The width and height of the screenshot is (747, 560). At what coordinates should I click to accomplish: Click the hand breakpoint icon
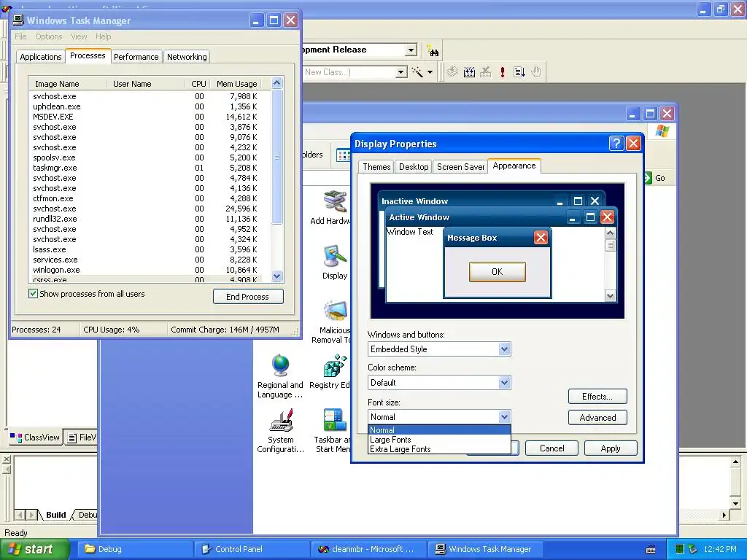click(x=536, y=72)
